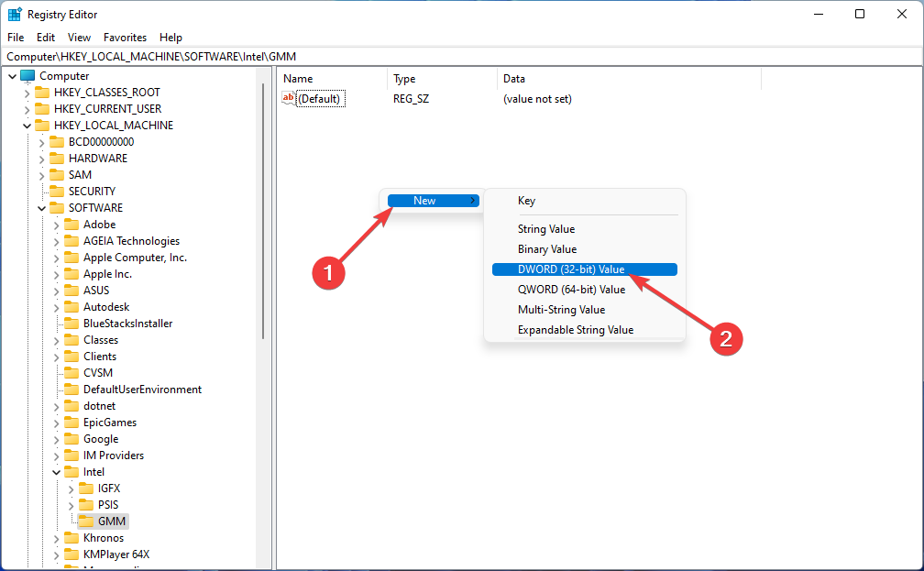Click the tree pane vertical scrollbar

264,229
